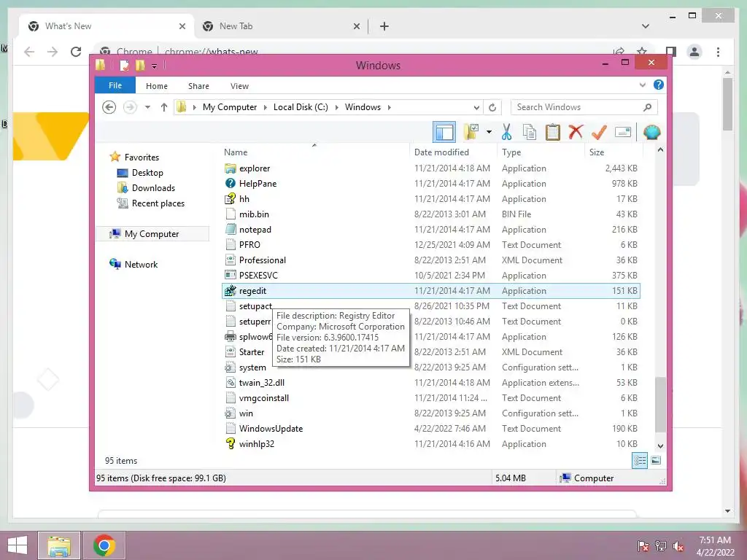Select the regedit application icon
747x560 pixels.
tap(230, 290)
